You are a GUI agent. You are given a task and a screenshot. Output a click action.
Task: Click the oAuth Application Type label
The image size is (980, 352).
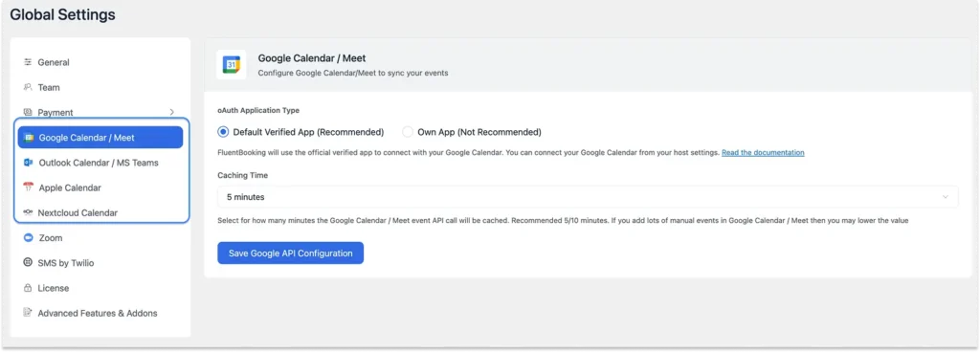(x=258, y=110)
